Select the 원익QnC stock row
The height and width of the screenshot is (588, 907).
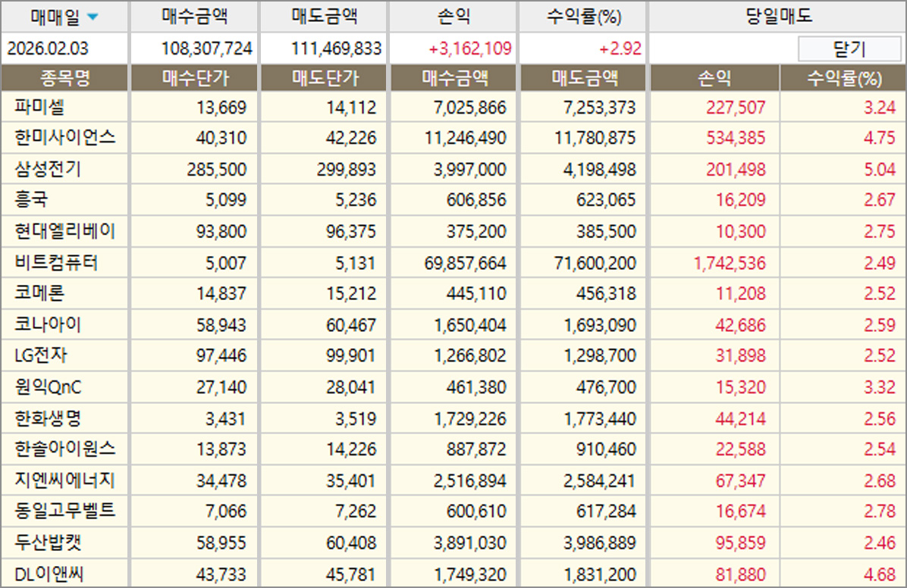coord(48,388)
